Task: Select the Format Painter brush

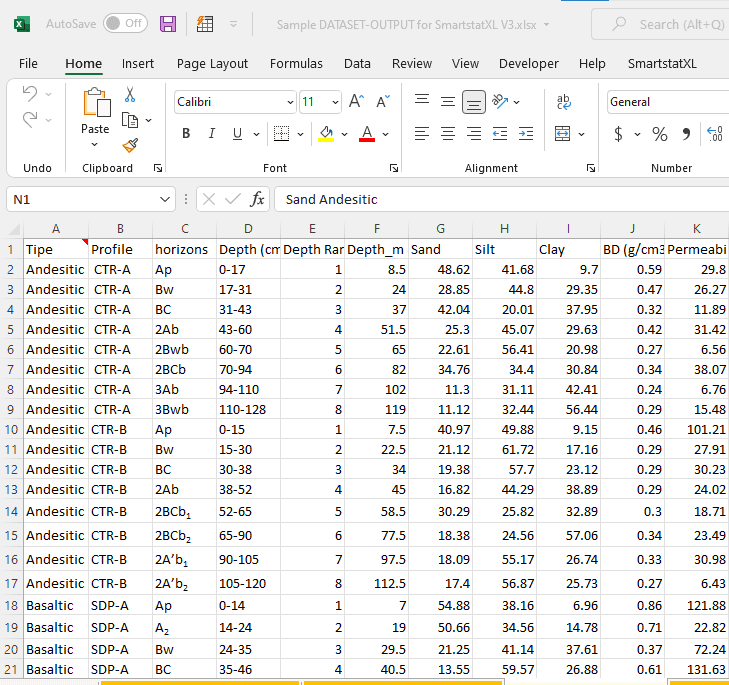Action: coord(130,145)
